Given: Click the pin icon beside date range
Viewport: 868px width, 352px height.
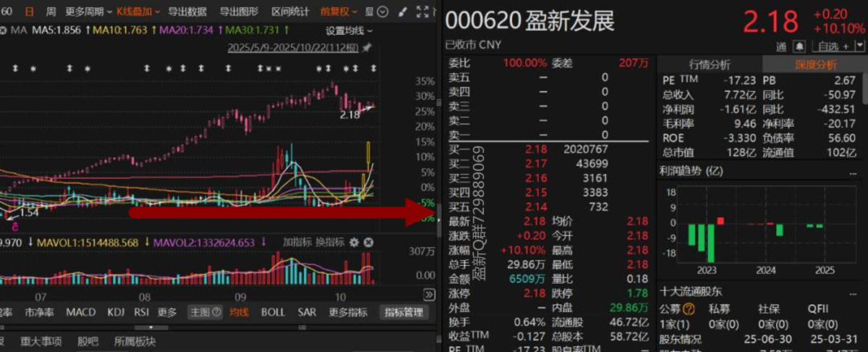Looking at the screenshot, I should point(366,48).
